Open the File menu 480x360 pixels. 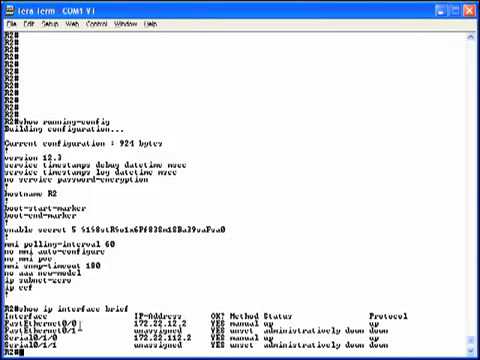click(x=12, y=24)
